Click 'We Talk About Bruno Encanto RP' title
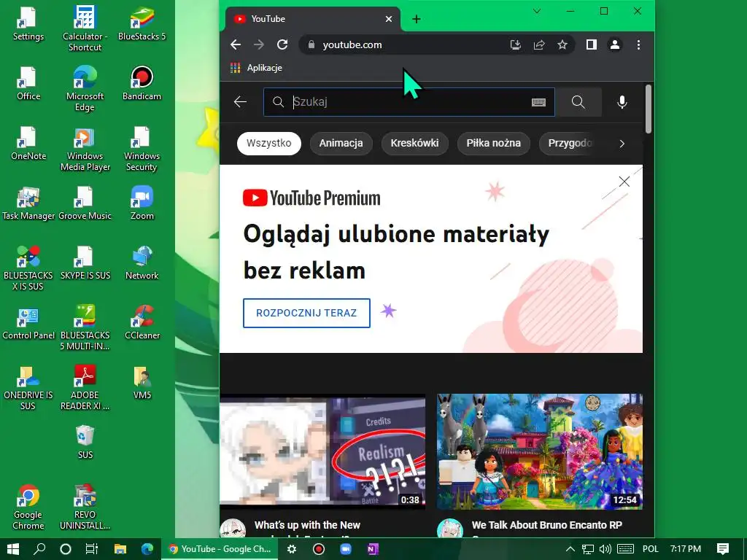The height and width of the screenshot is (560, 747). tap(547, 525)
